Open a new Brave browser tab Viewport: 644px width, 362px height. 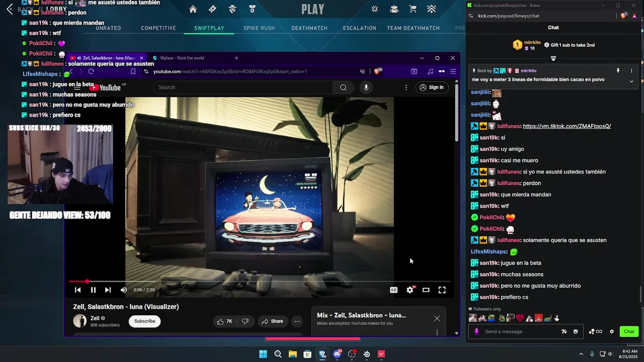click(x=236, y=58)
